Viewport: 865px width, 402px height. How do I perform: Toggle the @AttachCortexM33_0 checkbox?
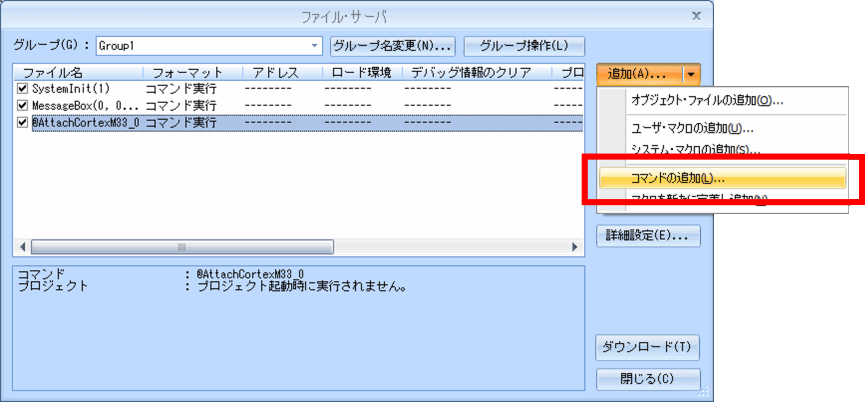point(23,122)
